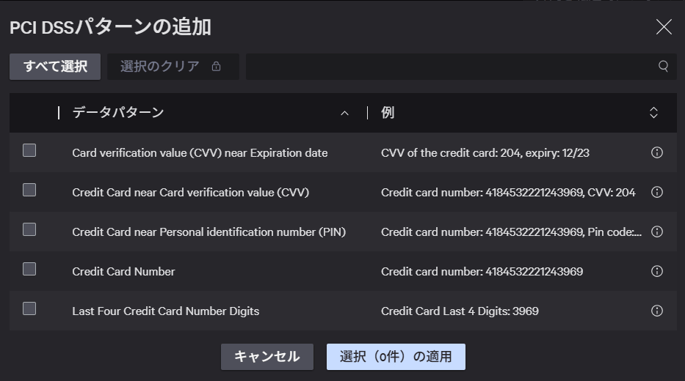Sort by データパターン column arrow

pos(344,113)
